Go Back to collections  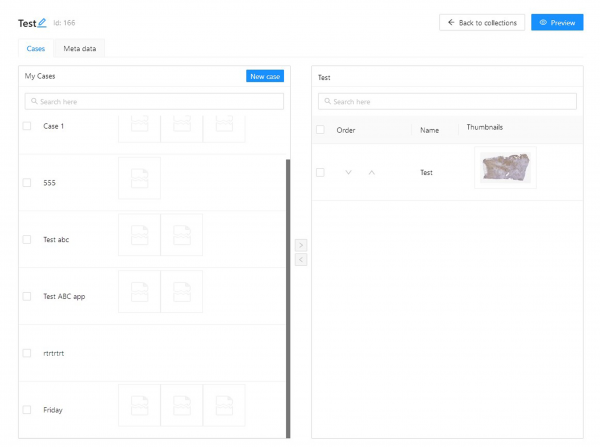click(x=482, y=22)
